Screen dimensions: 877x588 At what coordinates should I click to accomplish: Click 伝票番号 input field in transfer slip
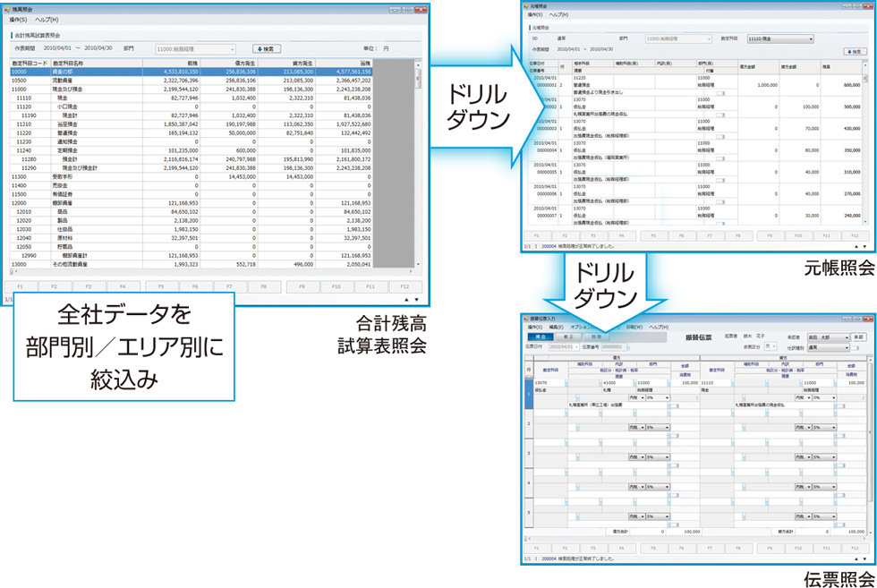(612, 347)
